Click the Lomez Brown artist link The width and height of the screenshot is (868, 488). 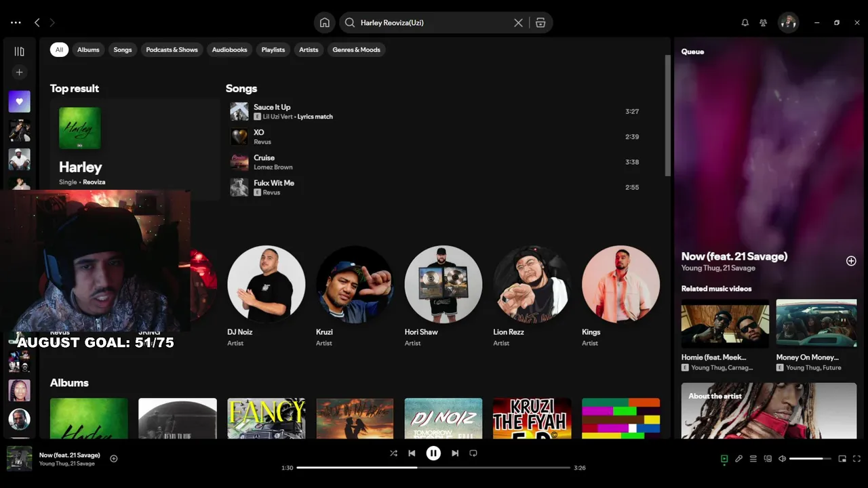pyautogui.click(x=273, y=167)
